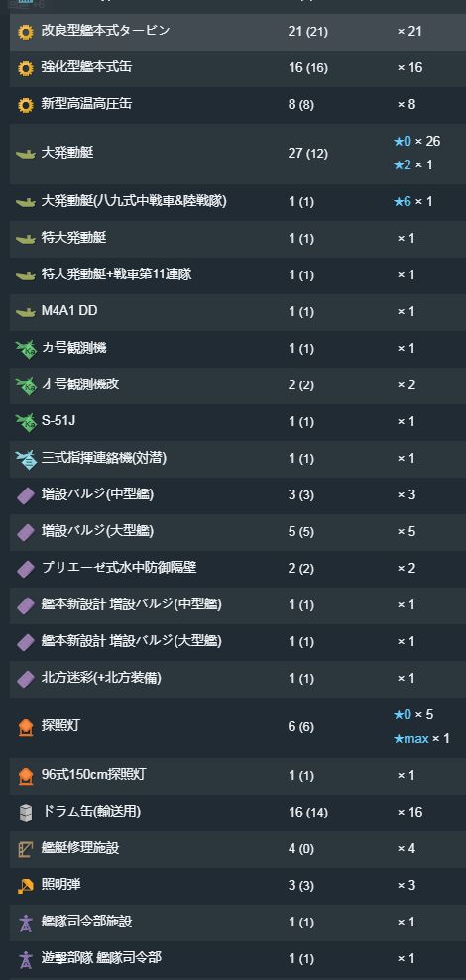Click the 27 (12) count for 大発動艇
The image size is (466, 980).
pyautogui.click(x=307, y=154)
